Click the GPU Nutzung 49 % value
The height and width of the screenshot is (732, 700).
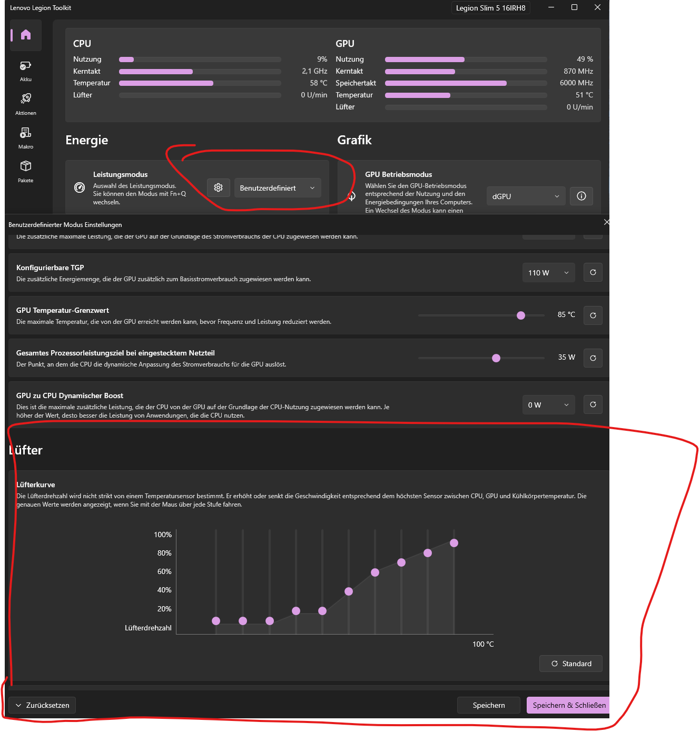click(585, 59)
